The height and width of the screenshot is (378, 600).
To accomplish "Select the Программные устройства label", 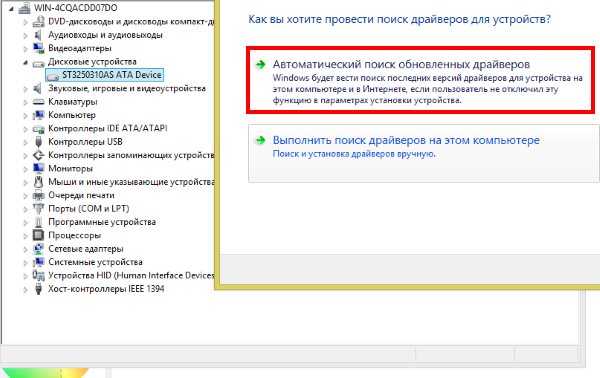I will (x=102, y=222).
